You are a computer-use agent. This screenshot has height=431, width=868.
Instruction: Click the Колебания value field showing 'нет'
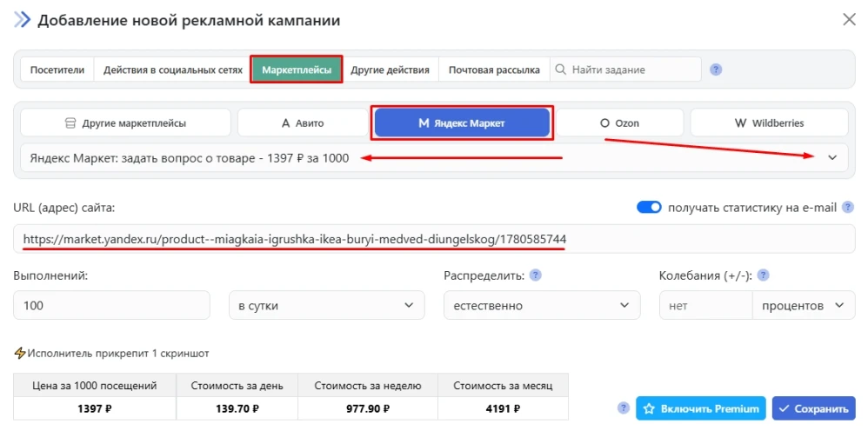pyautogui.click(x=706, y=305)
